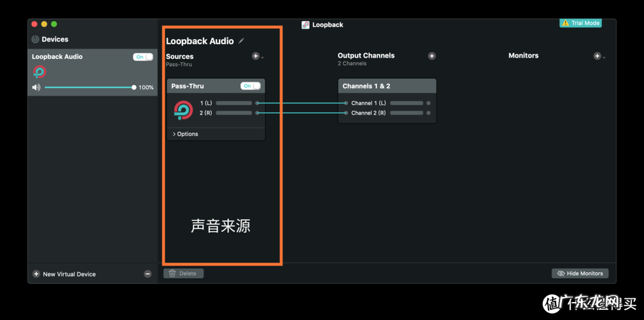Click the 2 (R) label in Pass-Thru
The height and width of the screenshot is (320, 644).
point(205,113)
